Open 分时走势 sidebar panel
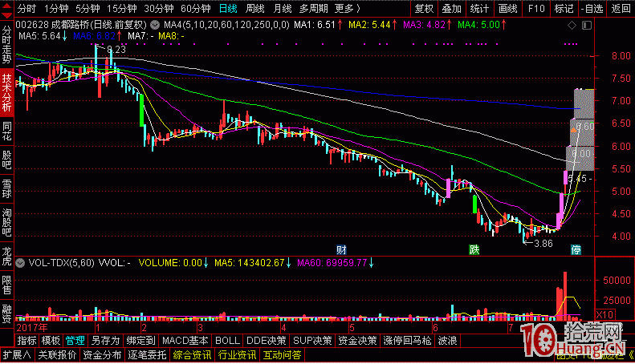 coord(6,44)
